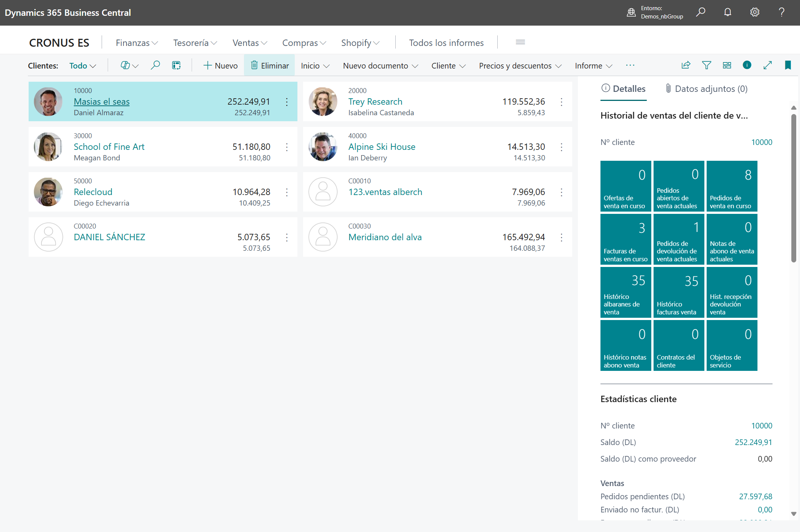Open Copilot icon in the action bar
The height and width of the screenshot is (532, 800).
125,66
